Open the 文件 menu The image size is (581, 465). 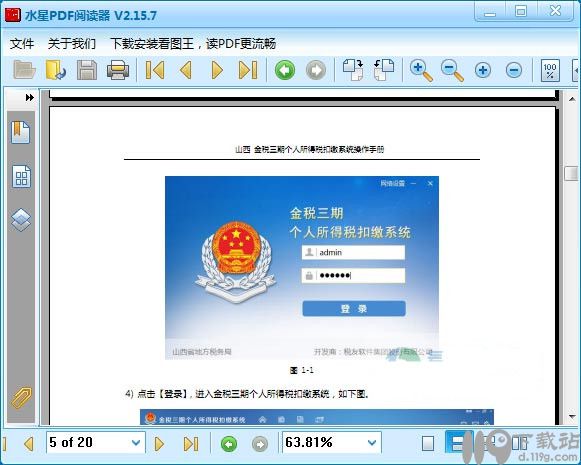click(x=22, y=44)
